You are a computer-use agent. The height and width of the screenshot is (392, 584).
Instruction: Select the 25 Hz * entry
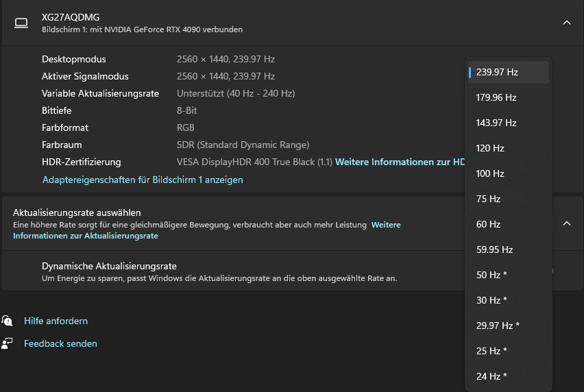coord(509,351)
